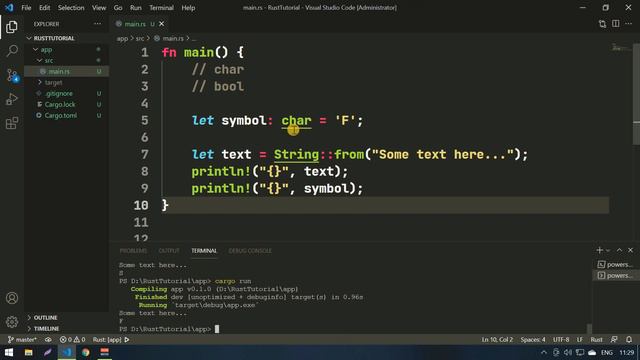Viewport: 640px width, 360px height.
Task: Click the feedback icon in status bar
Action: pyautogui.click(x=614, y=340)
